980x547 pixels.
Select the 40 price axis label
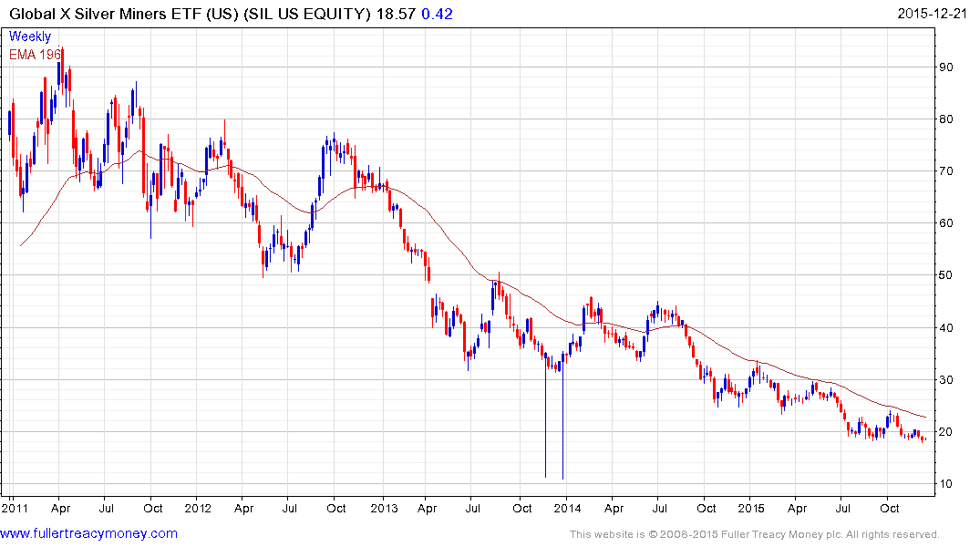click(x=946, y=327)
